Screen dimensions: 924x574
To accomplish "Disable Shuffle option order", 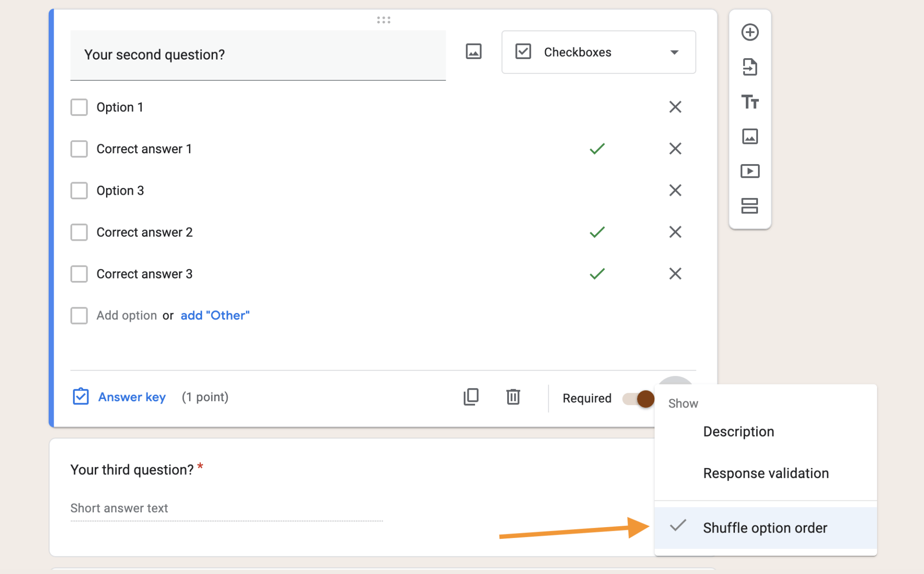I will (765, 528).
